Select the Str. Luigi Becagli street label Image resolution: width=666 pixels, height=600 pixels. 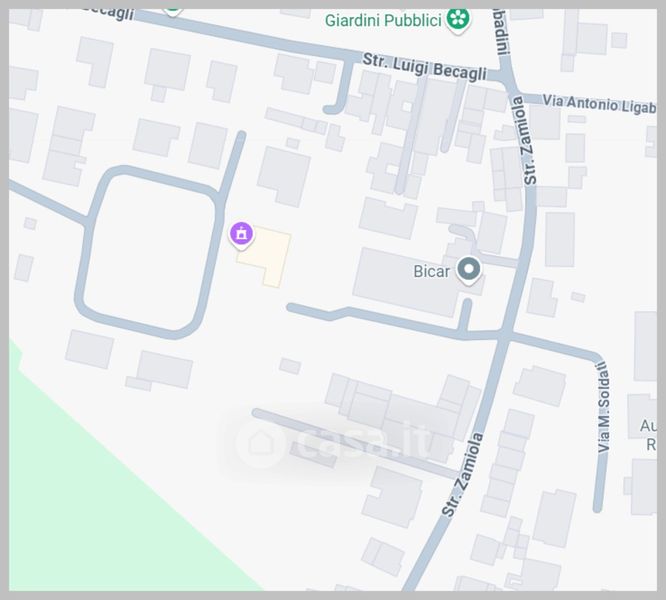coord(424,67)
